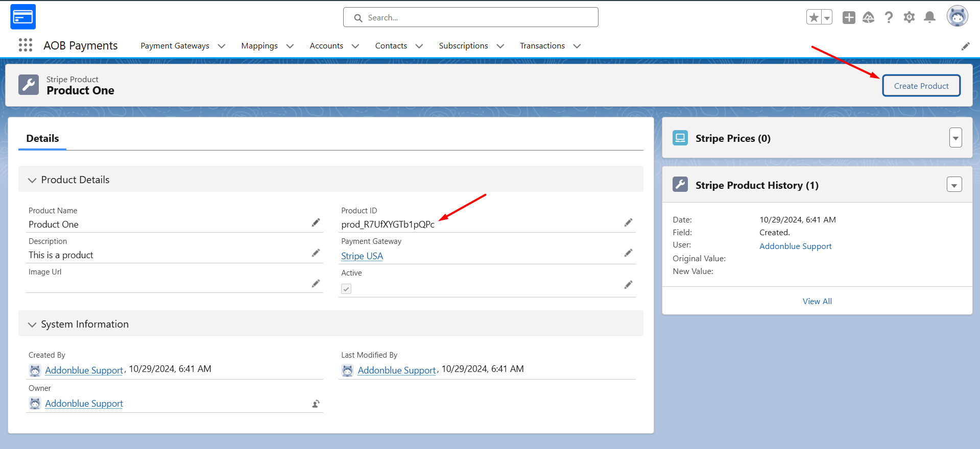Collapse the Product Details section

[x=32, y=180]
